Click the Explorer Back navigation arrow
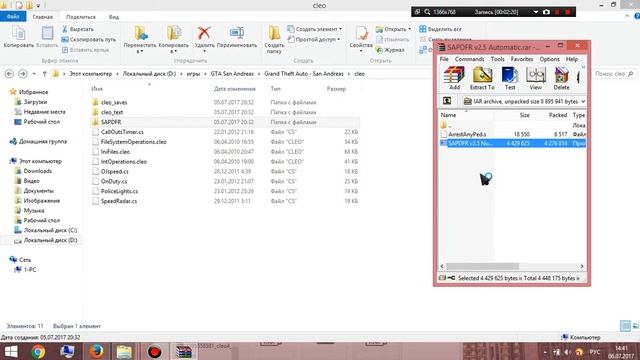640x360 pixels. coord(9,74)
